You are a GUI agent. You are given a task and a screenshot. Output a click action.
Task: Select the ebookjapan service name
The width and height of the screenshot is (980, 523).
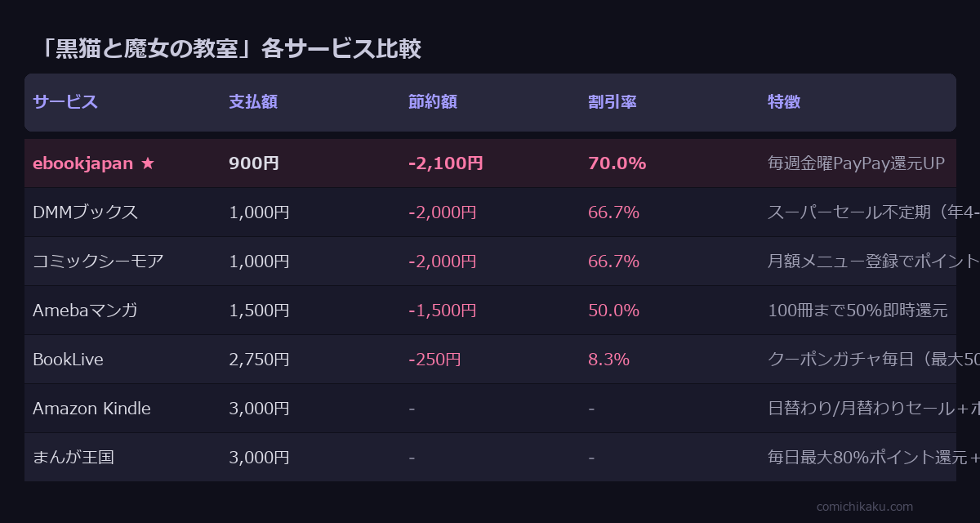pos(82,163)
